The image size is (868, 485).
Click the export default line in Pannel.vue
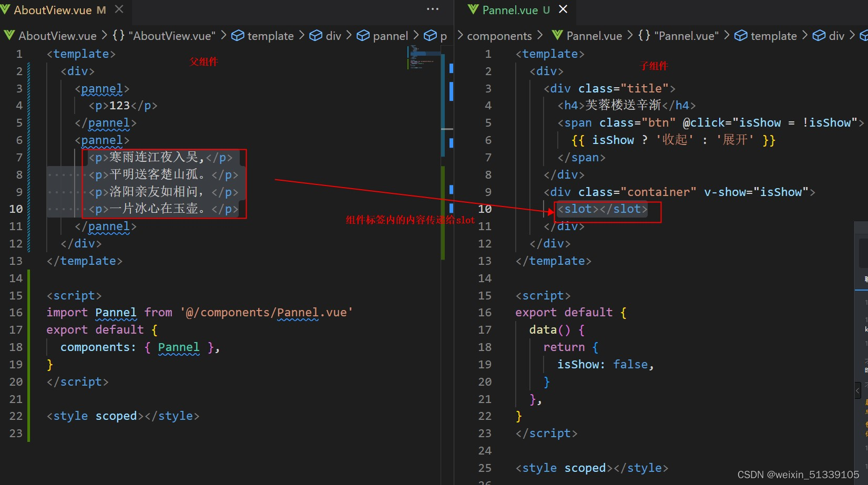pyautogui.click(x=571, y=313)
